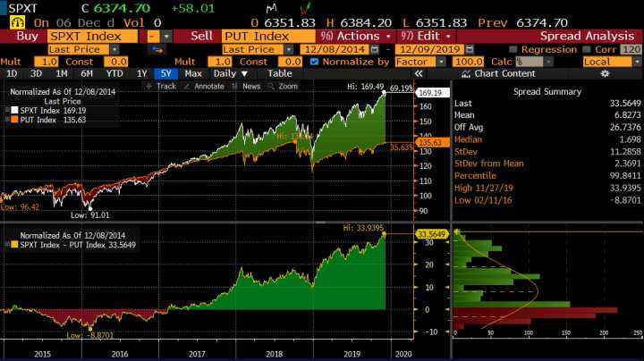Select the Annotate pencil tool
The width and height of the screenshot is (644, 361).
(205, 87)
